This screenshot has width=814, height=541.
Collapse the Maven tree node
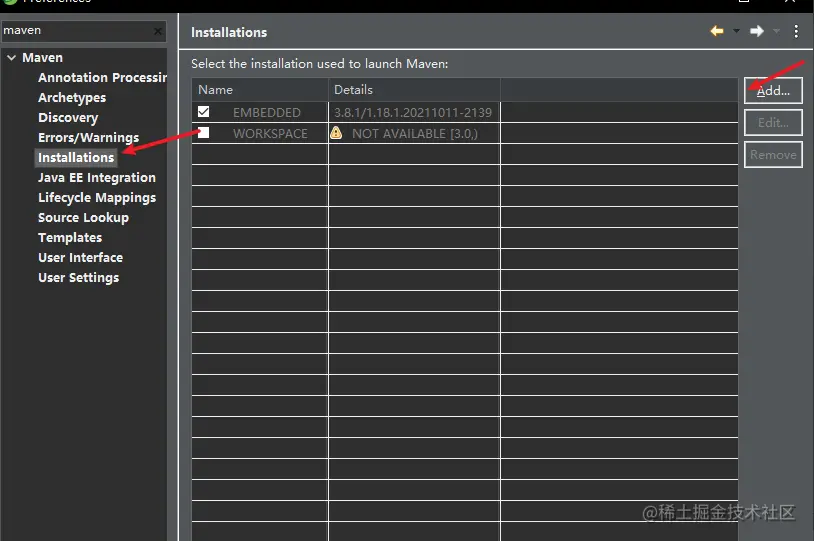(11, 58)
